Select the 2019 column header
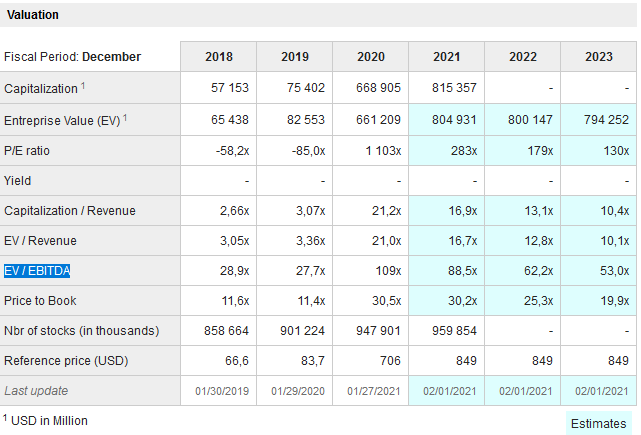This screenshot has width=641, height=435. 294,57
